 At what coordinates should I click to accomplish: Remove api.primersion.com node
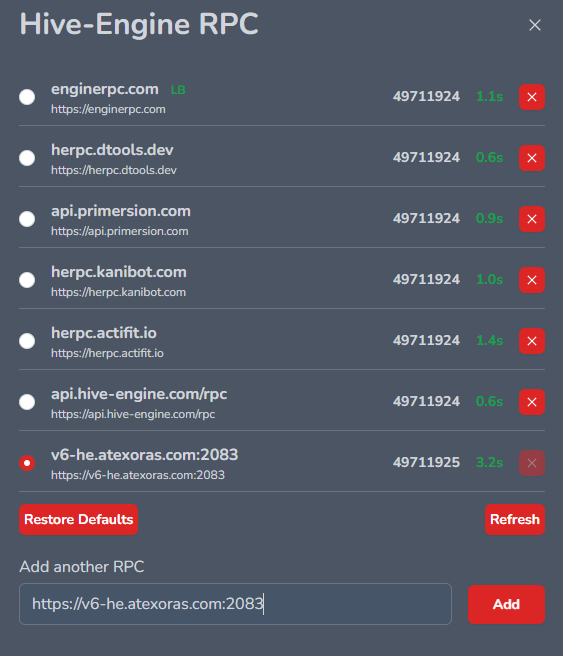click(532, 219)
